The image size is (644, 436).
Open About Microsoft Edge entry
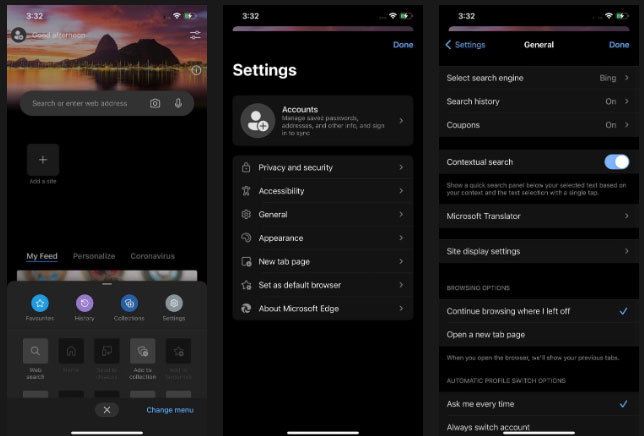[323, 308]
